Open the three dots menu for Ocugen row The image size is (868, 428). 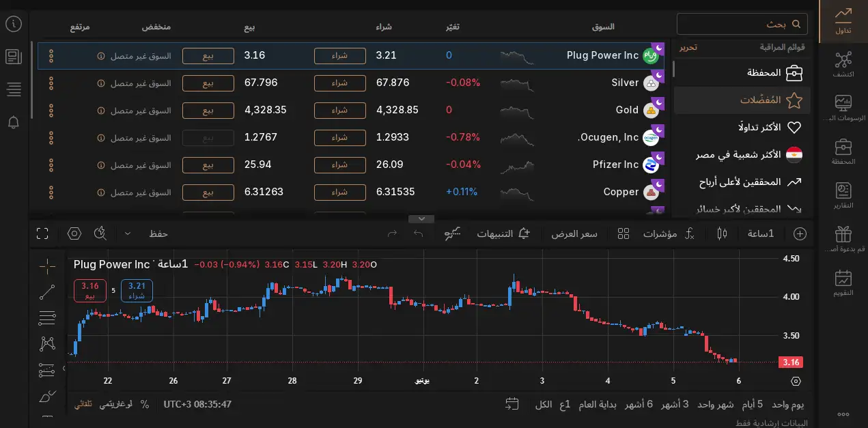pos(51,138)
